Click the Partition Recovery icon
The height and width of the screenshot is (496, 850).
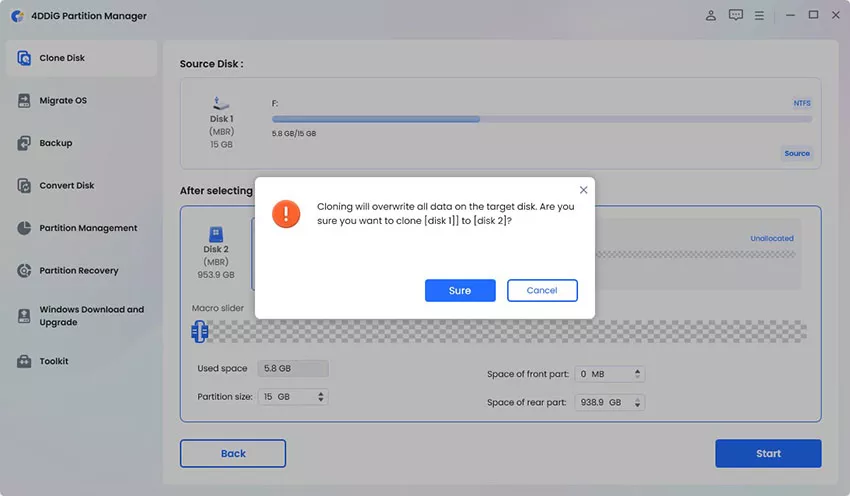point(24,271)
